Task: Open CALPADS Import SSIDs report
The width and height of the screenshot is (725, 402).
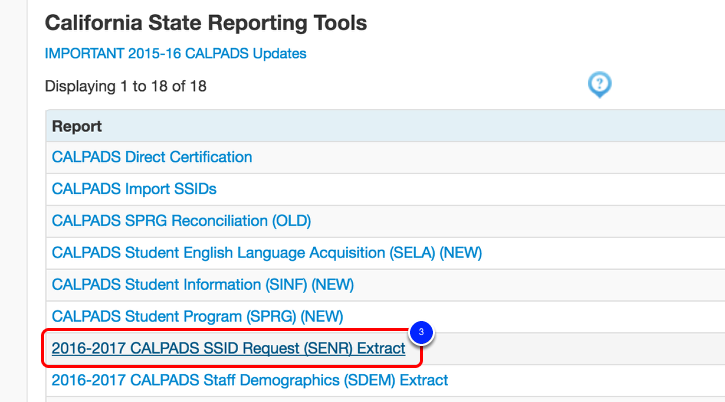Action: point(134,189)
